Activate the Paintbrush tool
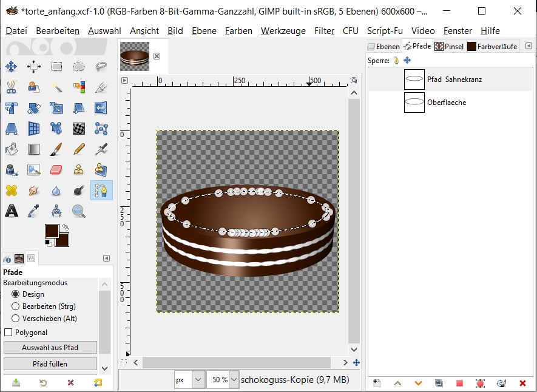The image size is (537, 392). coord(56,149)
